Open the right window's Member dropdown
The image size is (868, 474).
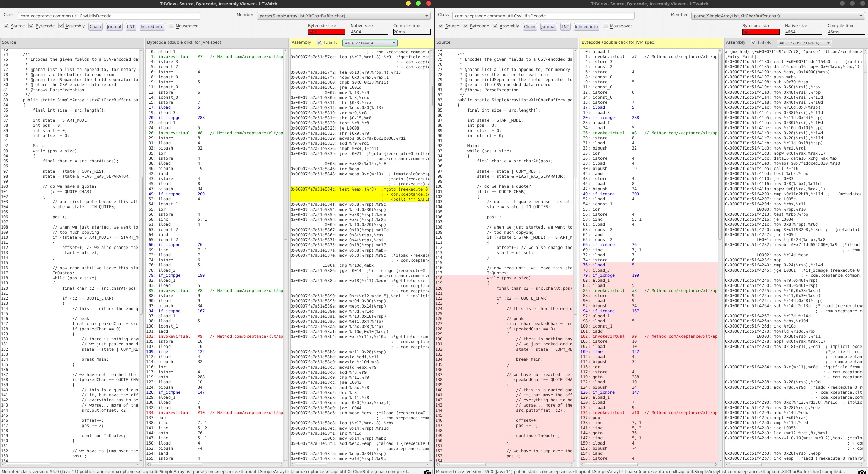(778, 16)
